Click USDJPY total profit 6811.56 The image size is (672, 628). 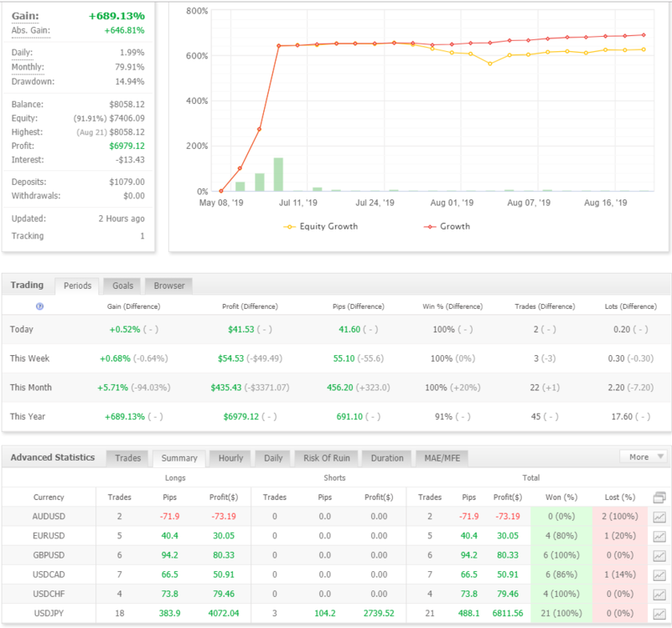pyautogui.click(x=508, y=614)
